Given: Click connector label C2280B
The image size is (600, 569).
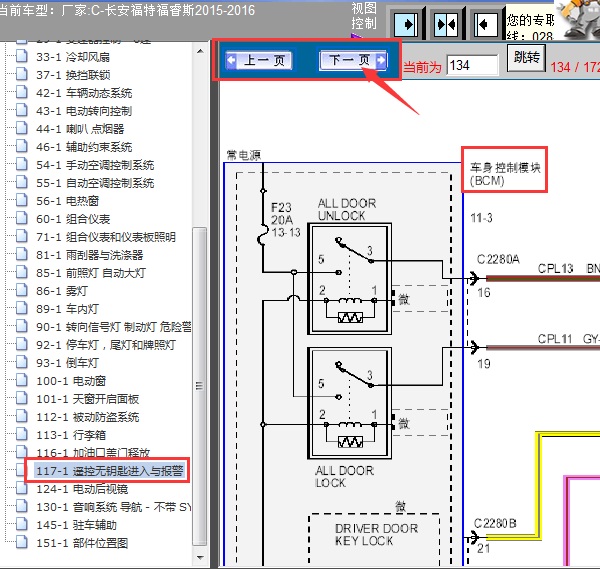Looking at the screenshot, I should pos(495,523).
